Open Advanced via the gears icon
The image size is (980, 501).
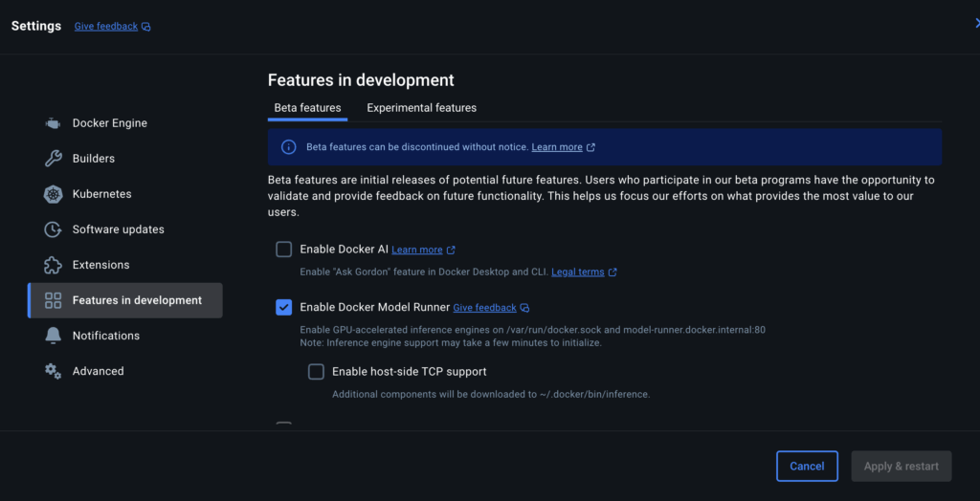click(53, 371)
